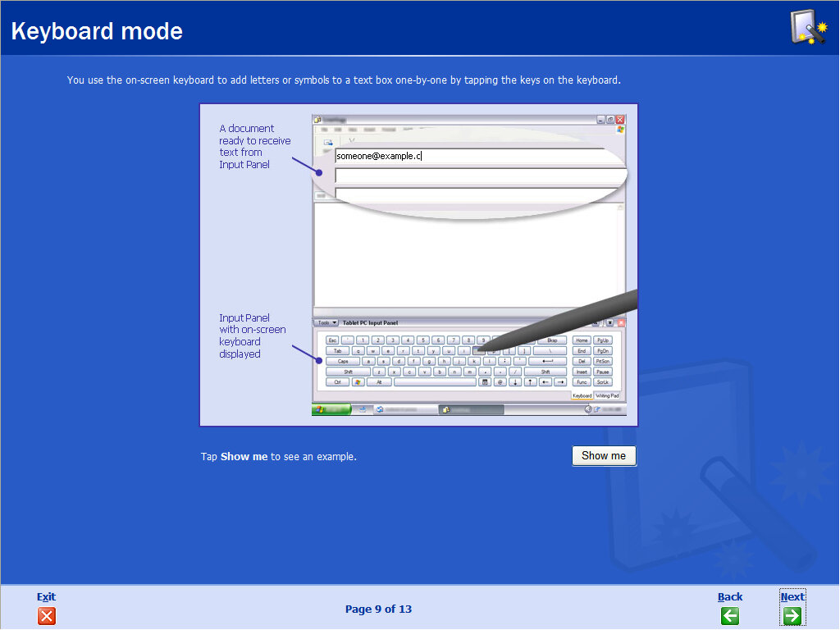Click the Exit red X icon
The image size is (840, 630).
[x=46, y=616]
